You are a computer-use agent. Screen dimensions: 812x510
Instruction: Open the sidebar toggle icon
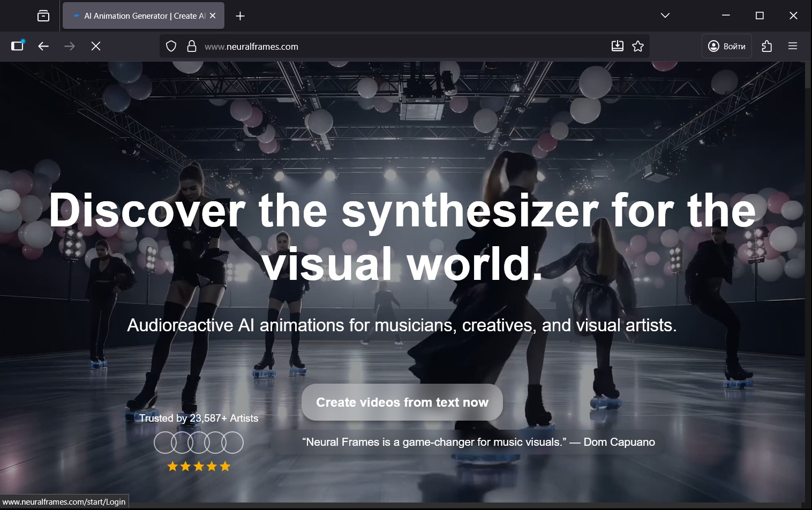point(18,46)
